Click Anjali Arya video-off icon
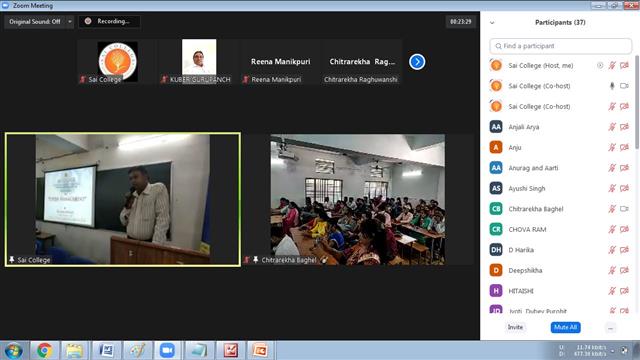Screen dimensions: 640x360 (x=624, y=127)
